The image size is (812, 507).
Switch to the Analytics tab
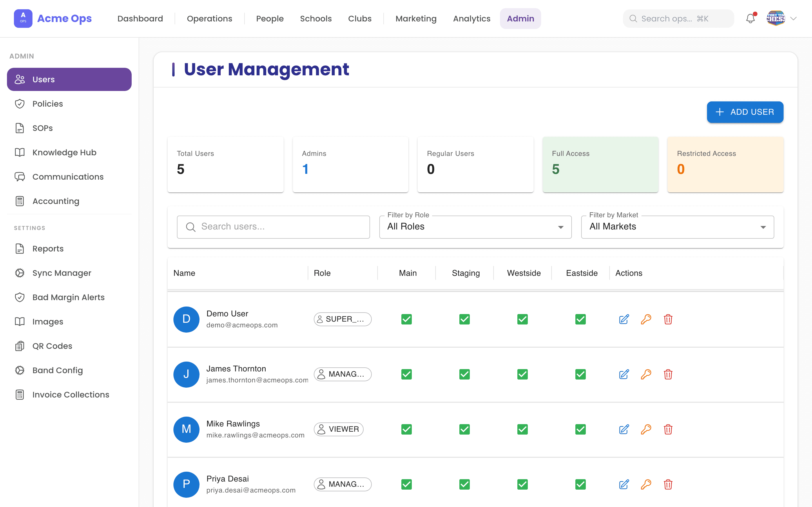click(472, 19)
